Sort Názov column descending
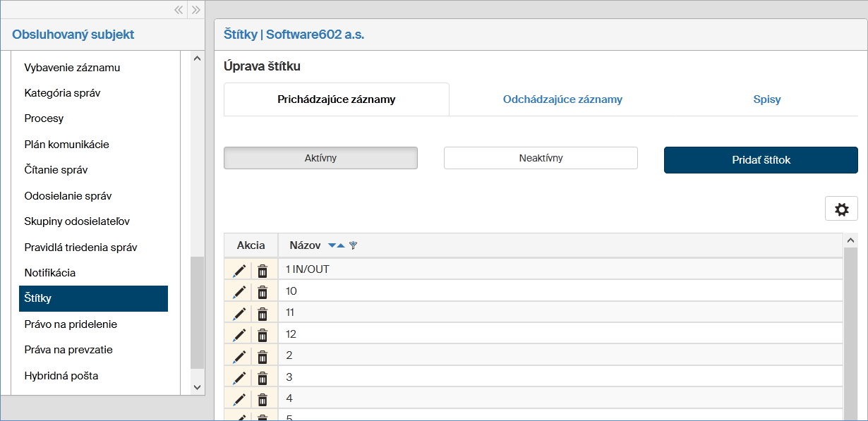Viewport: 868px width, 421px height. click(332, 245)
